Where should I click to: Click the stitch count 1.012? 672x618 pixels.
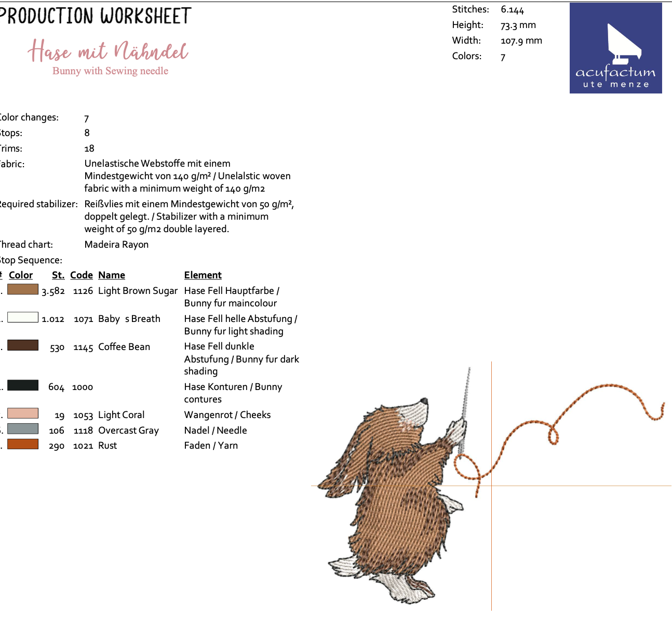click(53, 319)
